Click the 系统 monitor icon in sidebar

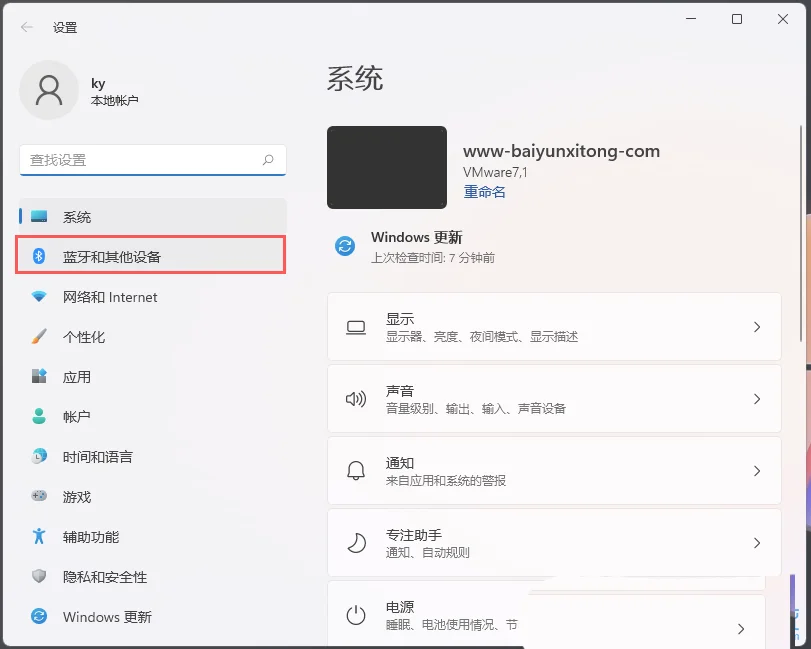[x=39, y=216]
